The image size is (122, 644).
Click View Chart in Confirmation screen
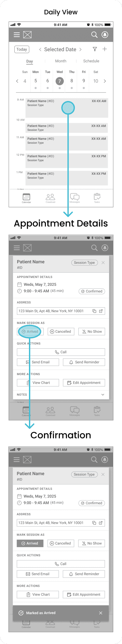tap(38, 594)
